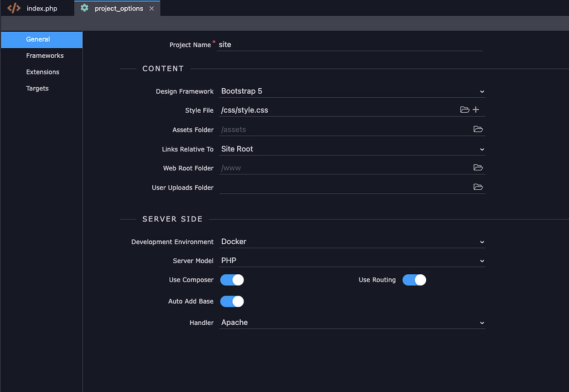Viewport: 569px width, 392px height.
Task: Browse for the Assets Folder
Action: (478, 129)
